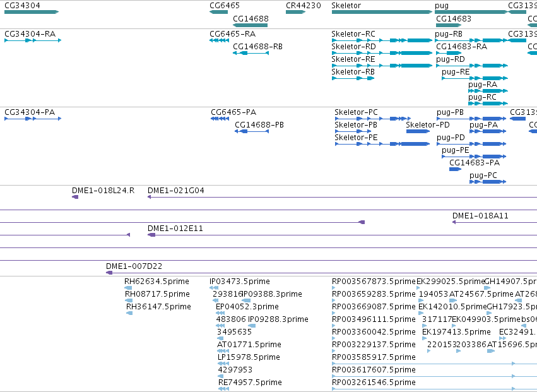Click the EK299025.5prime EST label

tap(451, 282)
